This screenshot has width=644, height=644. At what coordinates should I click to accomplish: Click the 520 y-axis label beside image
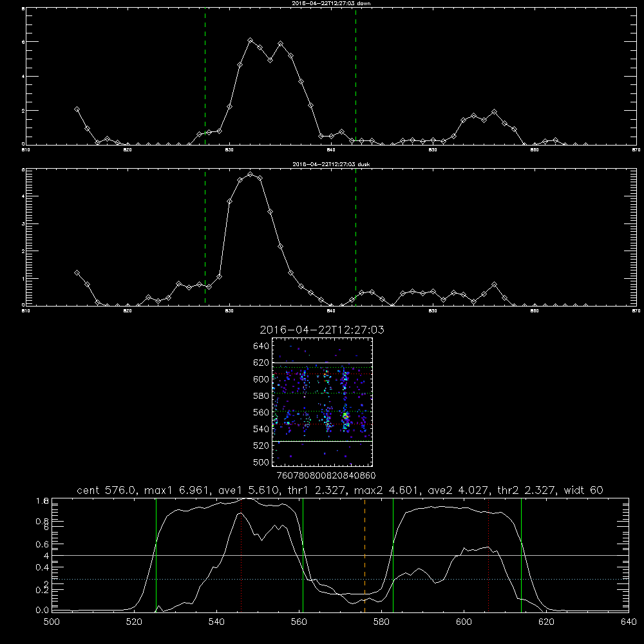pyautogui.click(x=261, y=446)
